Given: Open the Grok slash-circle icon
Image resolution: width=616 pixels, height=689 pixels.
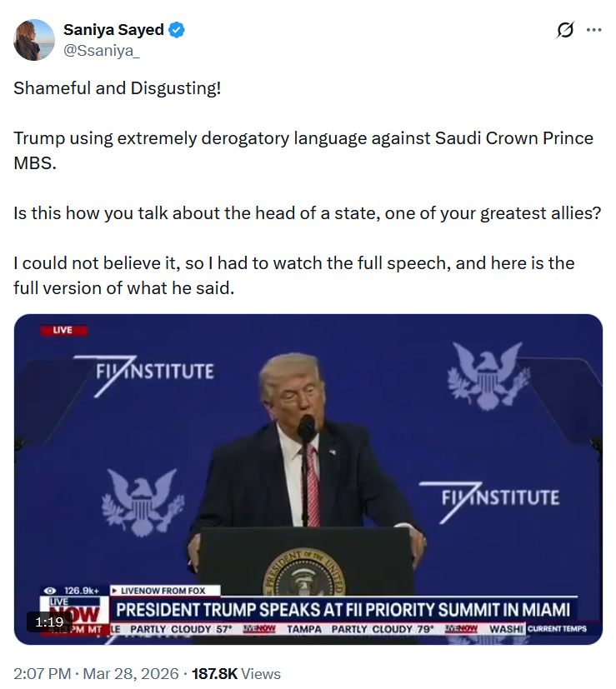Looking at the screenshot, I should (x=565, y=30).
